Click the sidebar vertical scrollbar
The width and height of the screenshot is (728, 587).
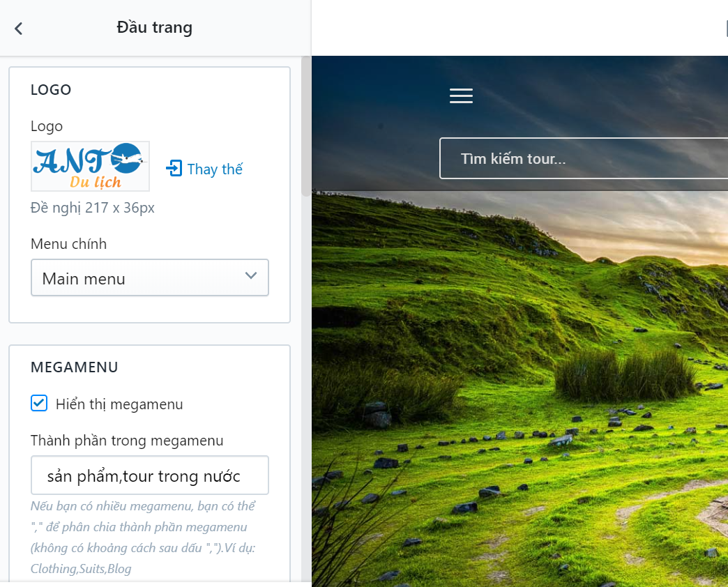coord(306,126)
